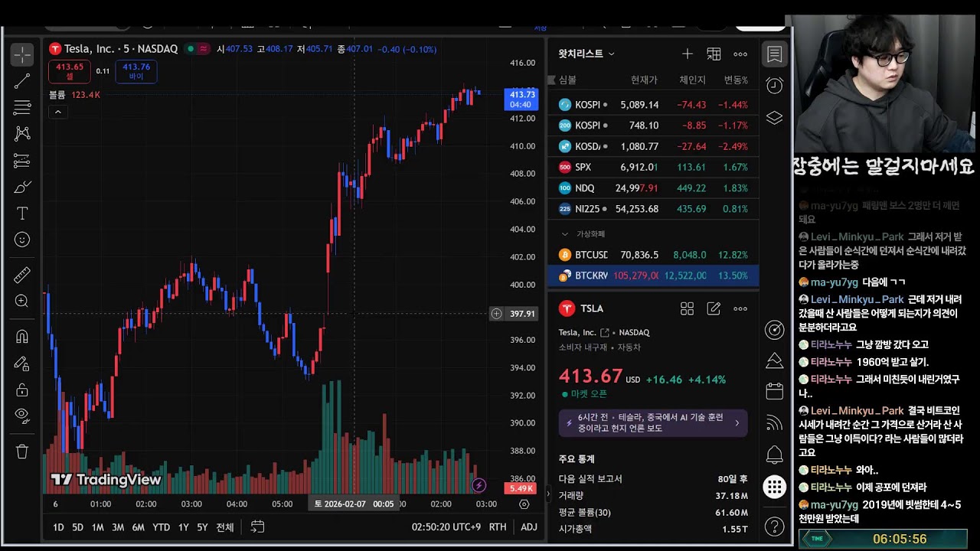Select the 1M time range
Image resolution: width=980 pixels, height=551 pixels.
tap(97, 527)
